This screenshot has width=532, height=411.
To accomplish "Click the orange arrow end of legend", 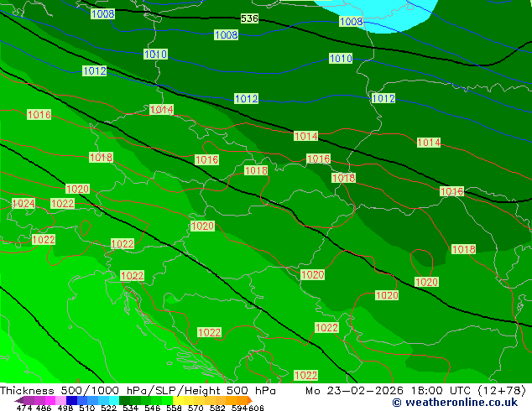I will [250, 400].
